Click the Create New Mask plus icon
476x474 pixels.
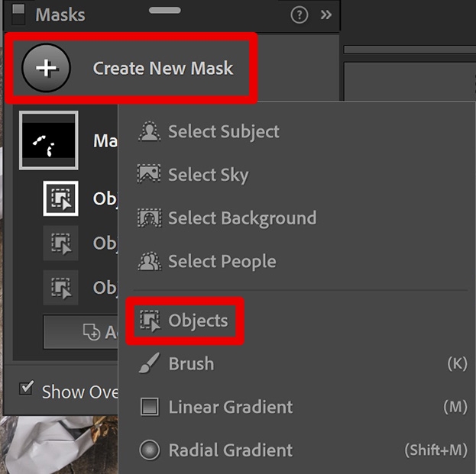click(x=46, y=68)
